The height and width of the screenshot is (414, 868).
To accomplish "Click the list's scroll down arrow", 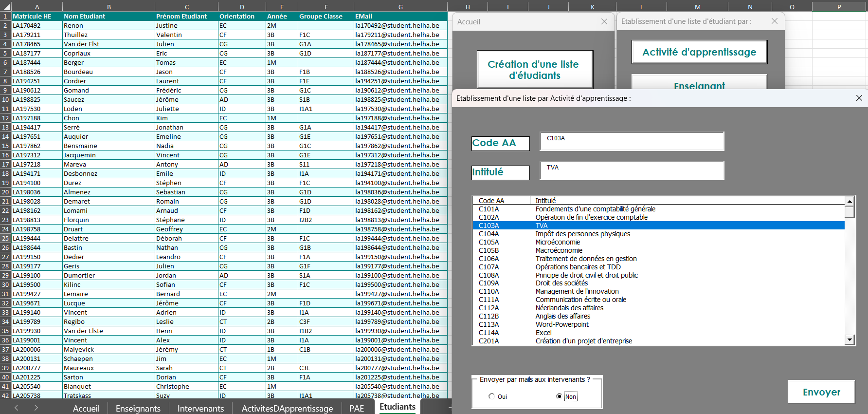I will click(850, 339).
